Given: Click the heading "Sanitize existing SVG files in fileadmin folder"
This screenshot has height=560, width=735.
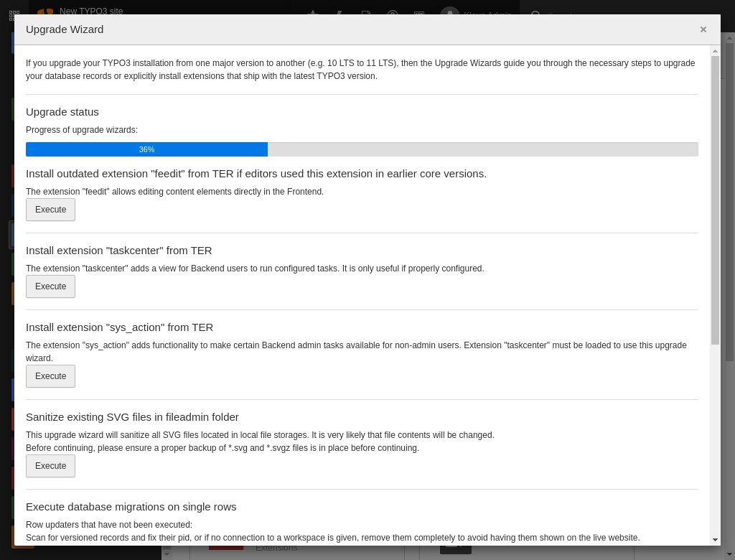Looking at the screenshot, I should click(x=132, y=417).
